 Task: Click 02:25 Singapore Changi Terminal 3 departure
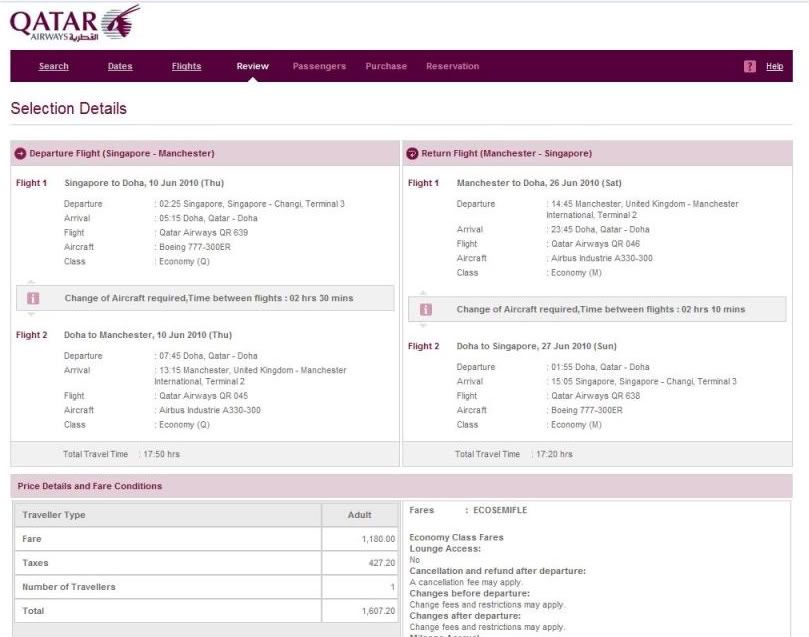click(252, 204)
